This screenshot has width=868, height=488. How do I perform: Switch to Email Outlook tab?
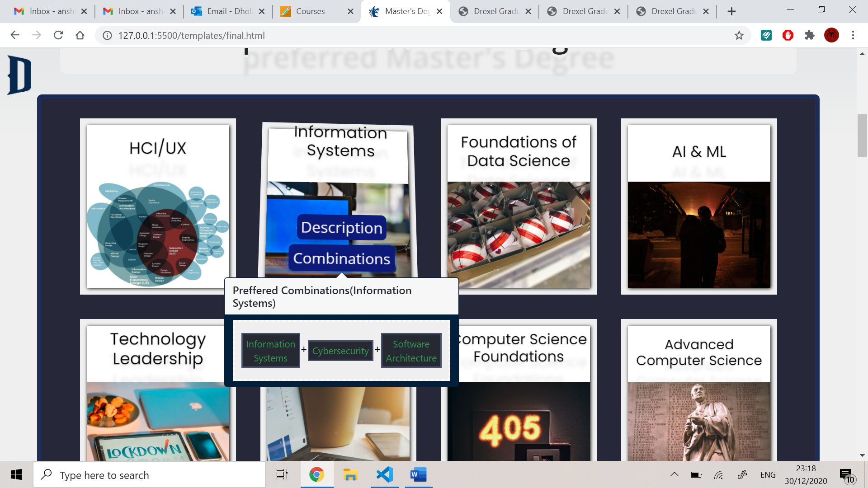pos(229,11)
